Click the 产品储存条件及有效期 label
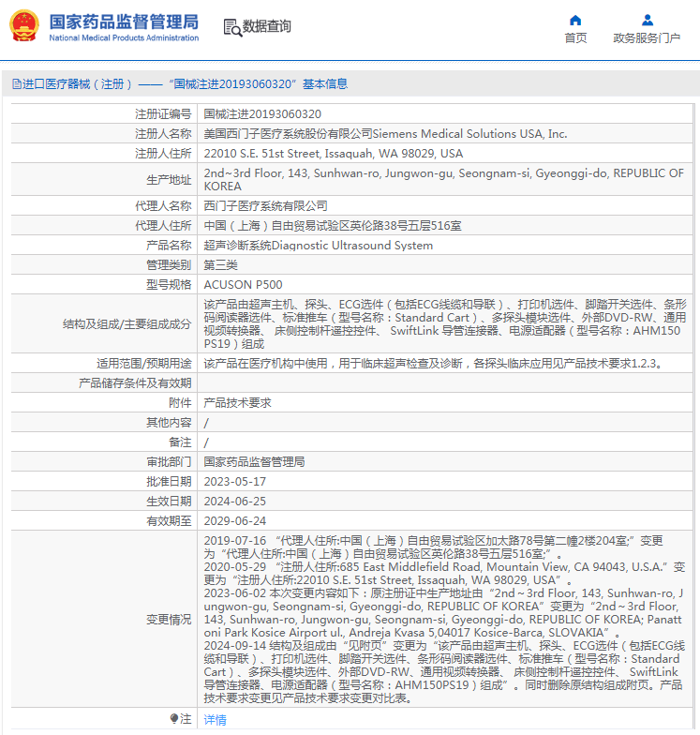The image size is (700, 735). (x=135, y=382)
